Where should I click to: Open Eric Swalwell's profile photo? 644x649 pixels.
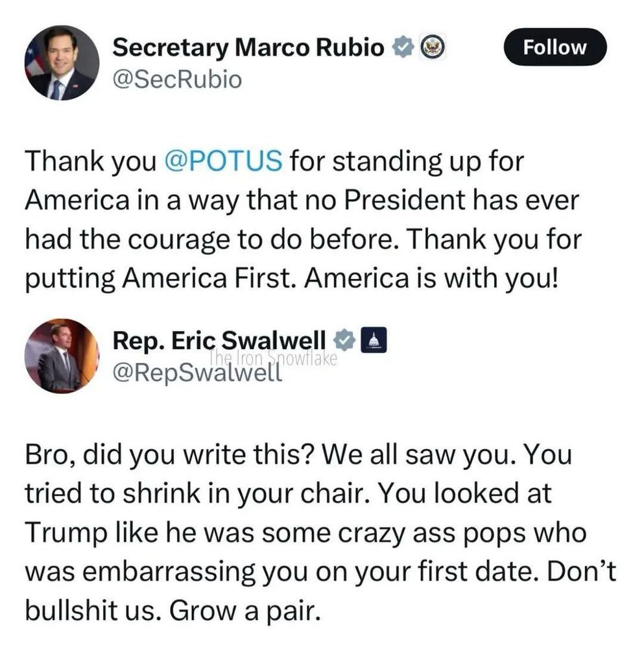point(62,355)
